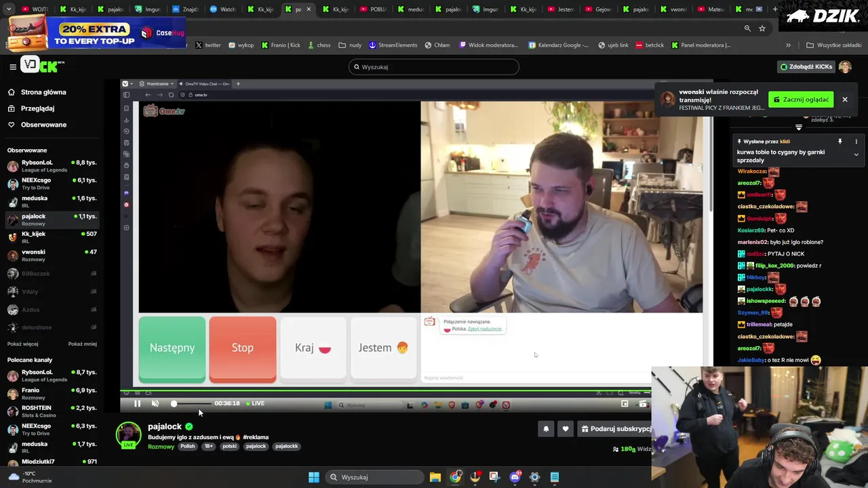
Task: Close the active pajalock tab
Action: [309, 9]
